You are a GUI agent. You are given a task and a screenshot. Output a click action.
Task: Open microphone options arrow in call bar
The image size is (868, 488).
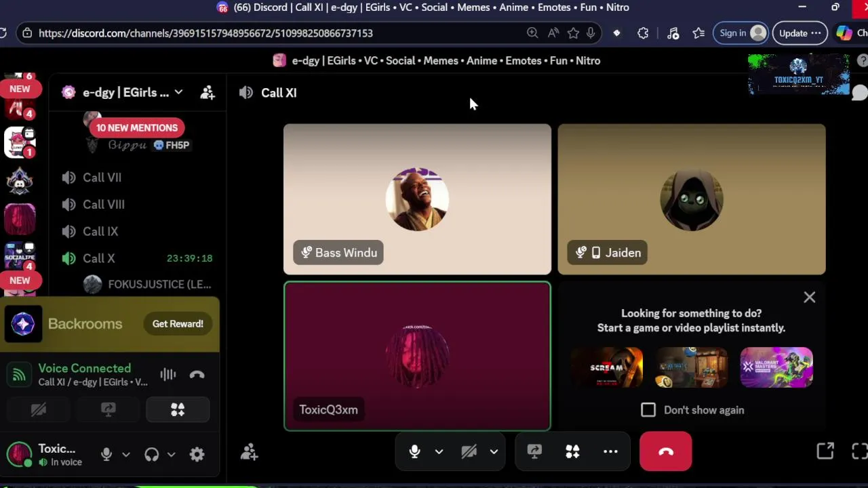(439, 451)
